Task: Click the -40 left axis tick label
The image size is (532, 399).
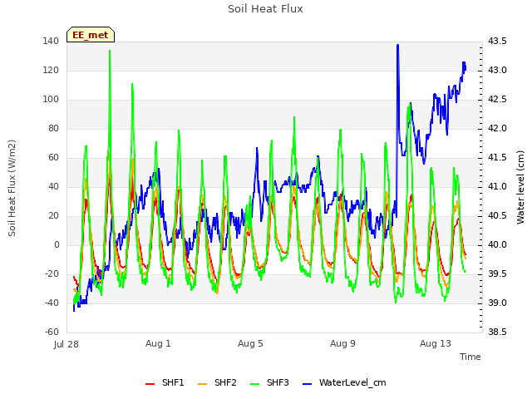Action: click(x=52, y=303)
